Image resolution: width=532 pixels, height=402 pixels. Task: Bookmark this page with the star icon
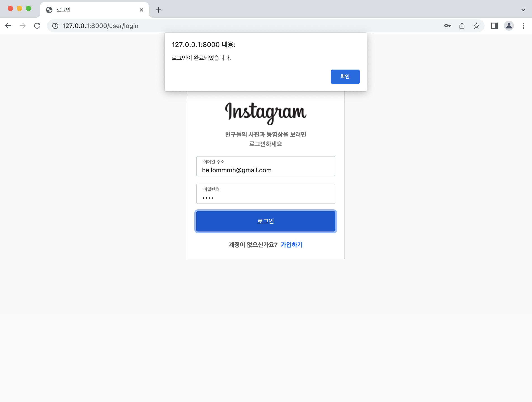click(x=476, y=26)
